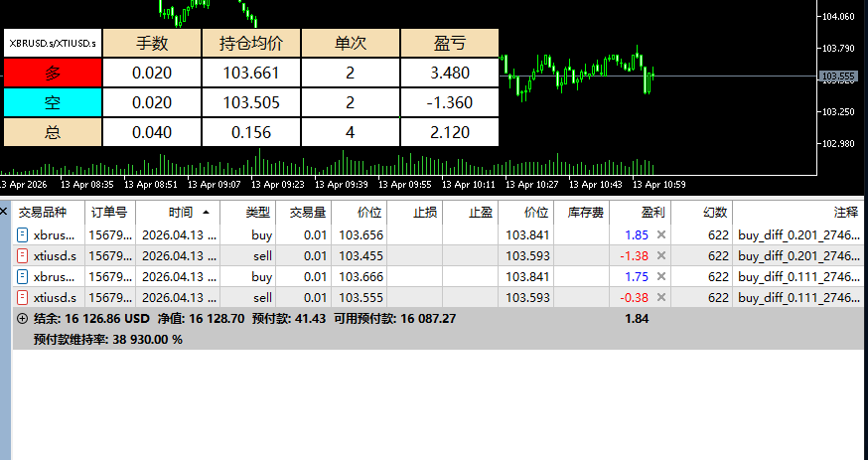Click the 13 Apr 10:11 time label
The height and width of the screenshot is (460, 868).
click(469, 185)
